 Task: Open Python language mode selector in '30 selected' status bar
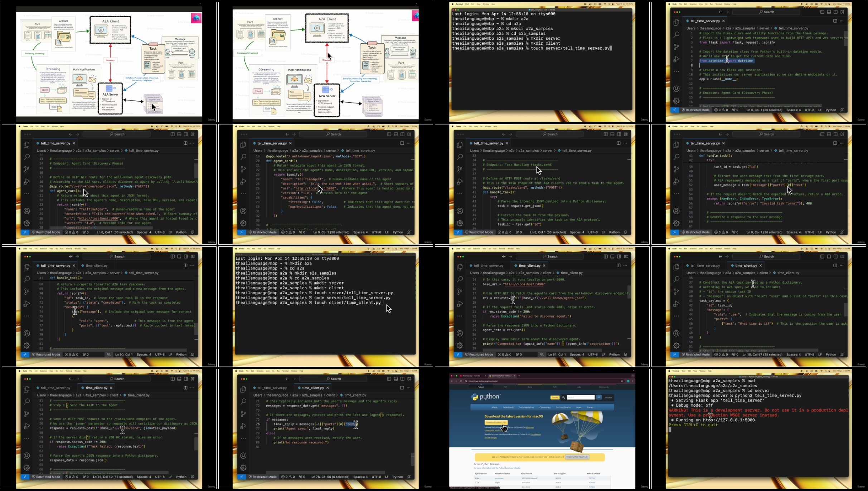click(831, 110)
